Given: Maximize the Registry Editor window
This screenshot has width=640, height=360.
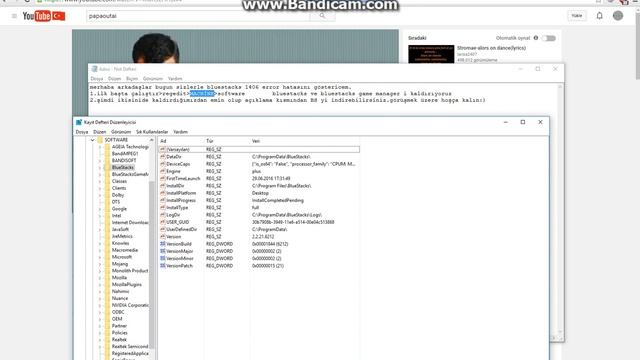Looking at the screenshot, I should click(x=523, y=122).
